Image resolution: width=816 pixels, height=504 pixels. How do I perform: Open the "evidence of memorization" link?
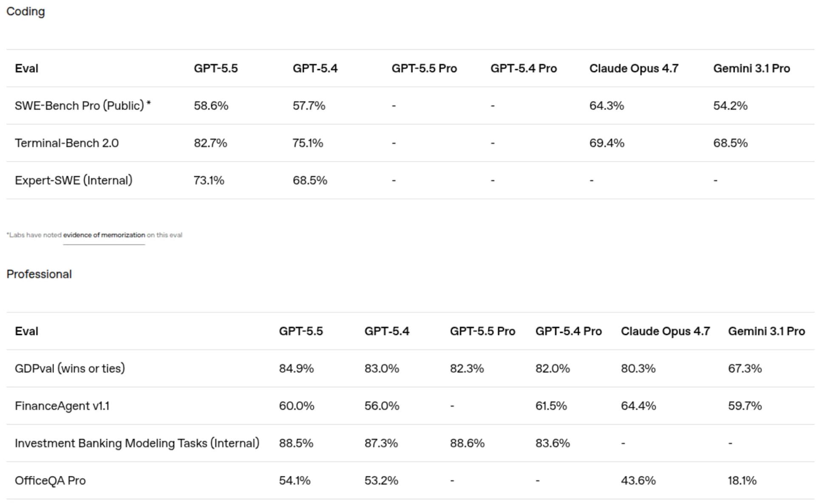click(104, 235)
